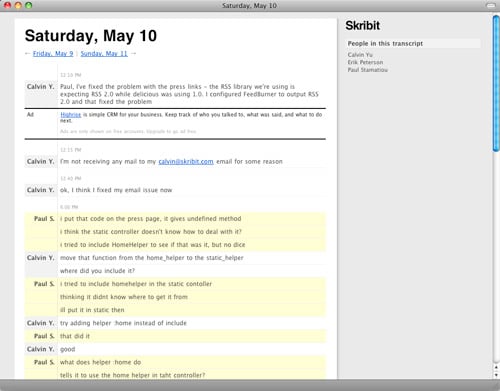Select the 'Saturday, May 10' heading

click(x=91, y=36)
